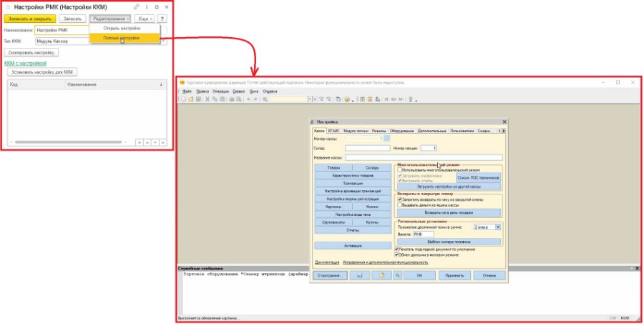Open the Еще dropdown menu
Screen dimensions: 644x326
pos(145,19)
